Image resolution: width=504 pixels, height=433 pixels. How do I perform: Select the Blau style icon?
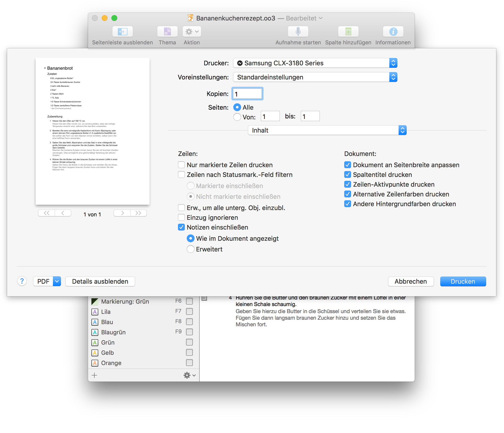click(x=95, y=322)
